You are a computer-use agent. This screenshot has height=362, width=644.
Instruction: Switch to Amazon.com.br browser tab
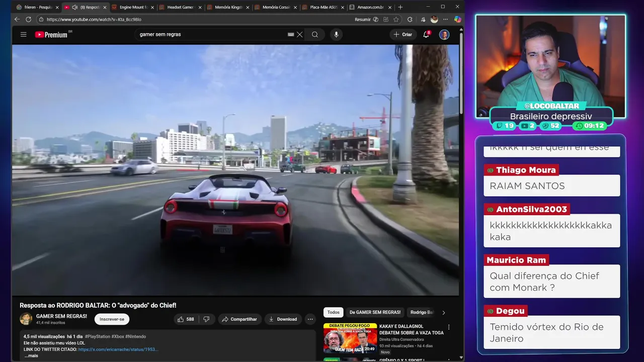point(370,7)
